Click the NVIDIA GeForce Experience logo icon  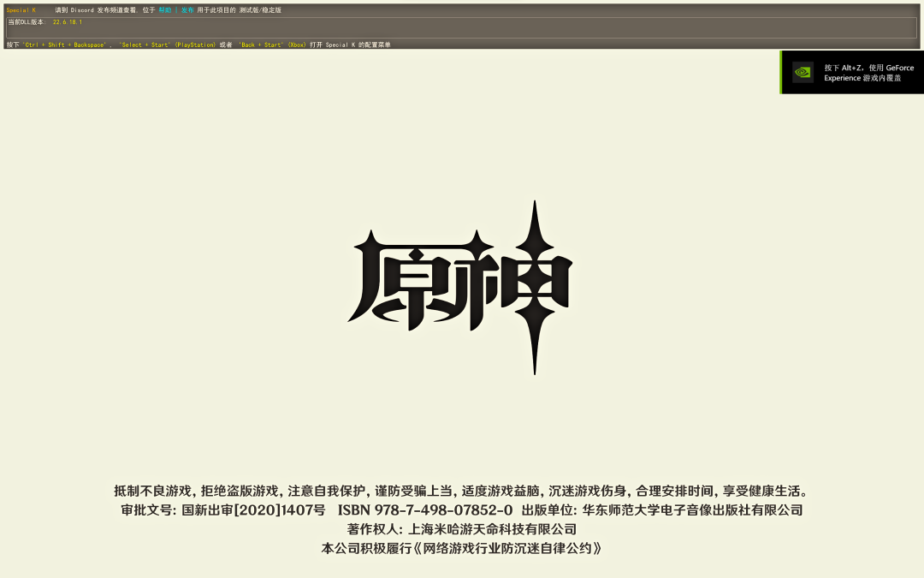[803, 72]
